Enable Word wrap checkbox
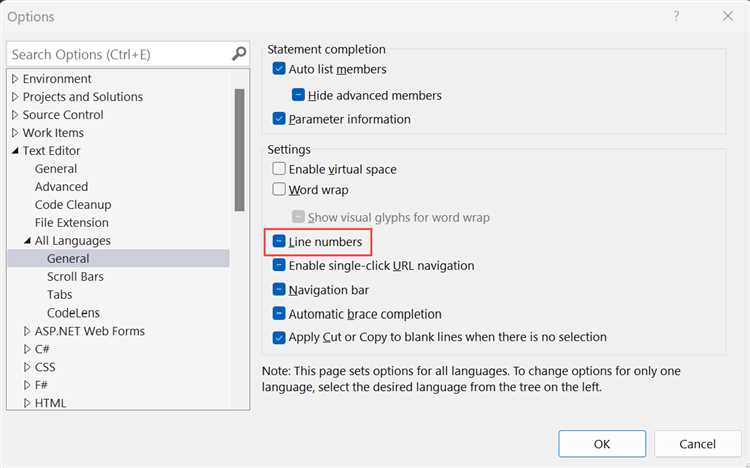Screen dimensions: 750x468 279,189
